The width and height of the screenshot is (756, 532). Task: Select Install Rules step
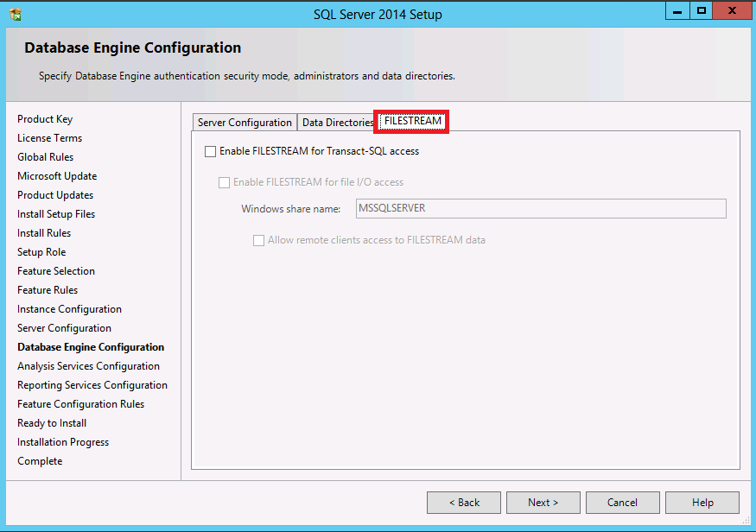tap(44, 233)
